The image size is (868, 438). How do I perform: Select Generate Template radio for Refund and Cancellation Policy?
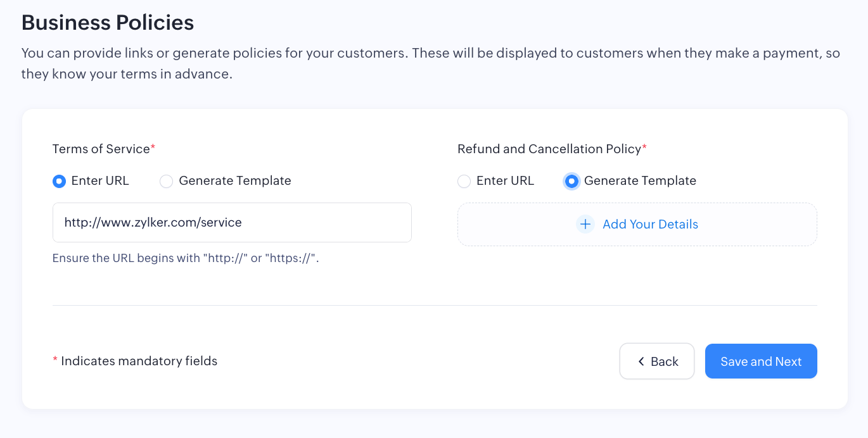point(571,182)
